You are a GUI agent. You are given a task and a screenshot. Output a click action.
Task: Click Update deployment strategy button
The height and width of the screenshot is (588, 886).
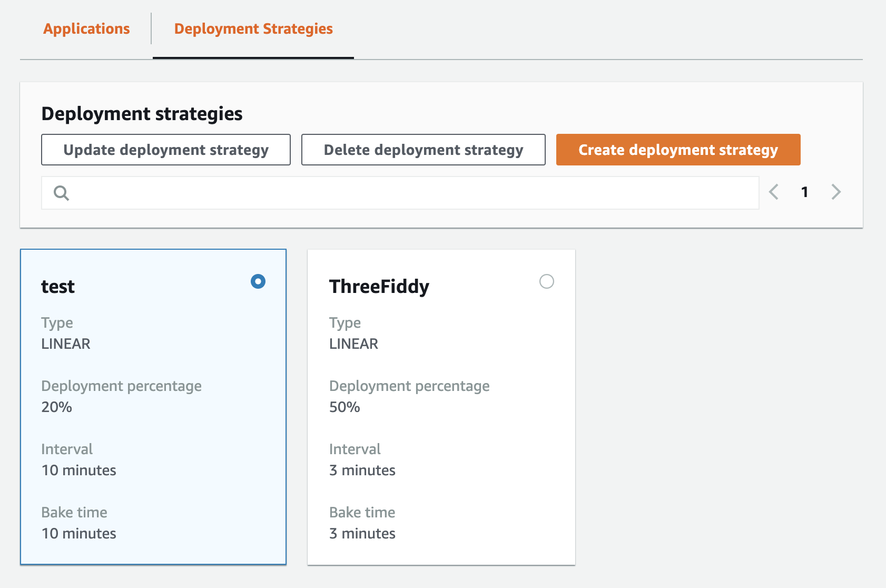pos(166,150)
